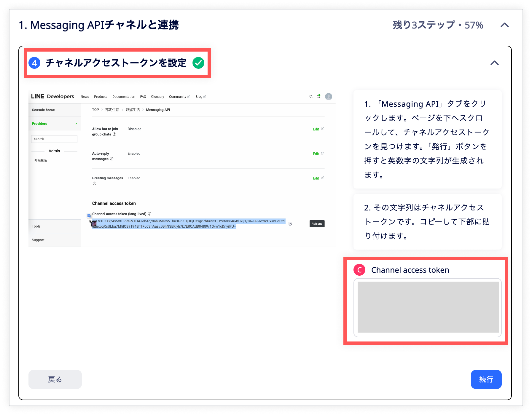532x415 pixels.
Task: Select the チャネルアクセストークンを設定 step heading
Action: coord(116,63)
